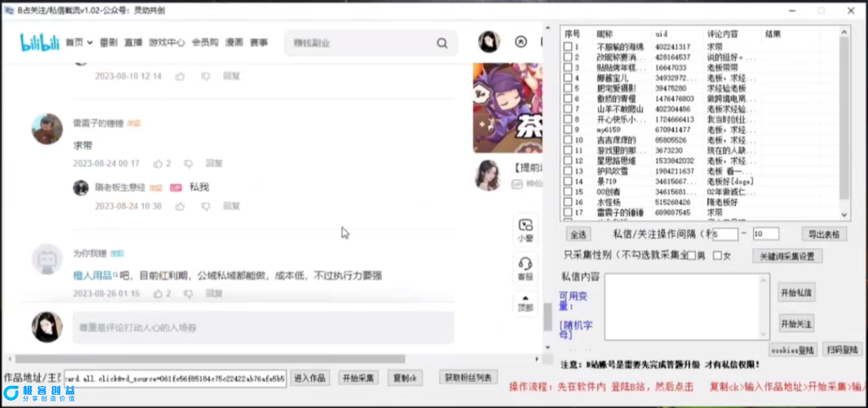This screenshot has height=408, width=868.
Task: Click the 开始采集 button
Action: 358,378
